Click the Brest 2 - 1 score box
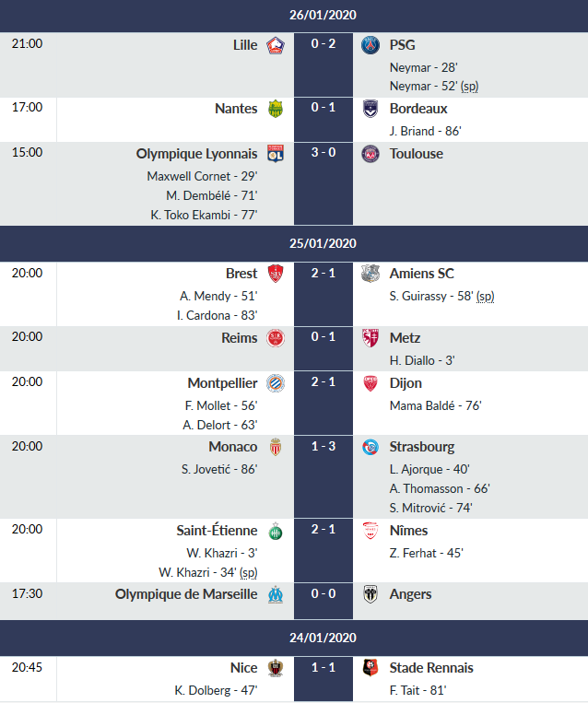 click(323, 274)
